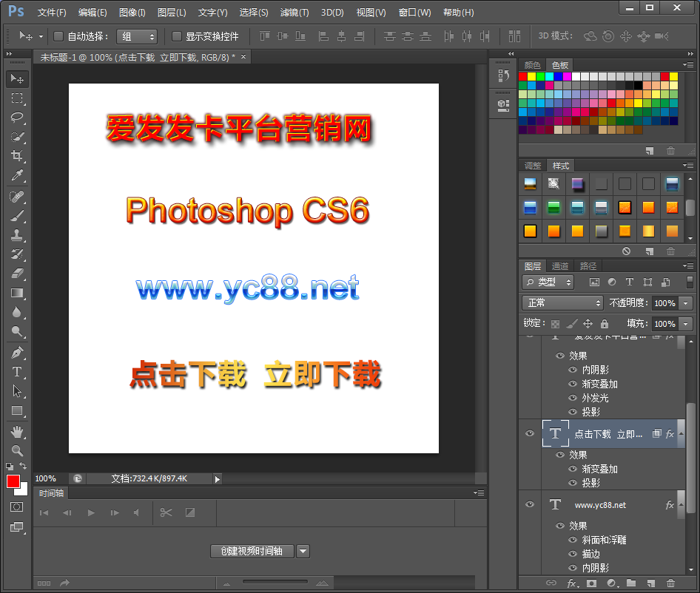Play the timeline animation
This screenshot has width=700, height=593.
click(x=91, y=512)
